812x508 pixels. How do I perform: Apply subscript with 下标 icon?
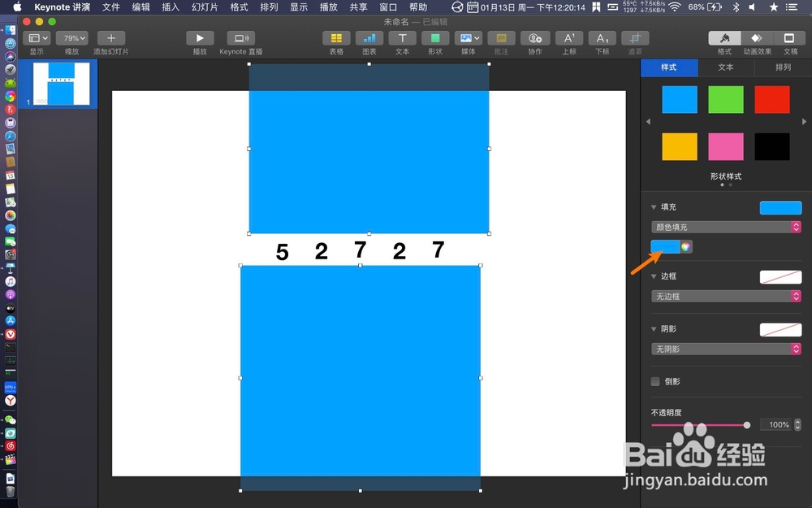click(x=603, y=38)
